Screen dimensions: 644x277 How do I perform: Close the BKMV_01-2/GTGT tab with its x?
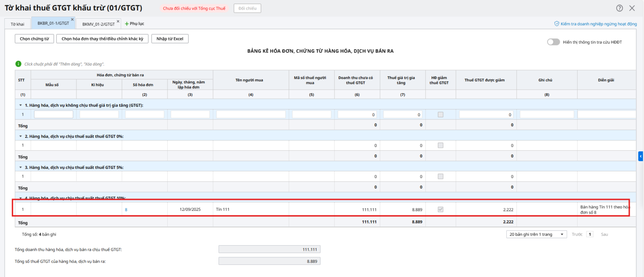118,21
